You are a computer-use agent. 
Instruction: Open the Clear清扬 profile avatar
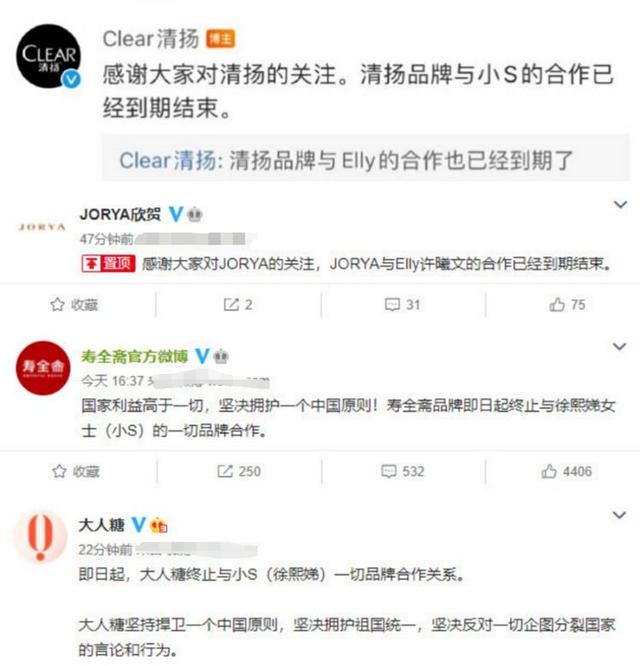click(x=48, y=56)
